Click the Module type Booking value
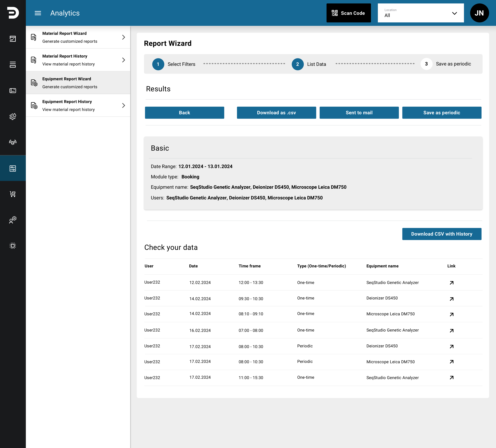Image resolution: width=496 pixels, height=448 pixels. pos(190,177)
